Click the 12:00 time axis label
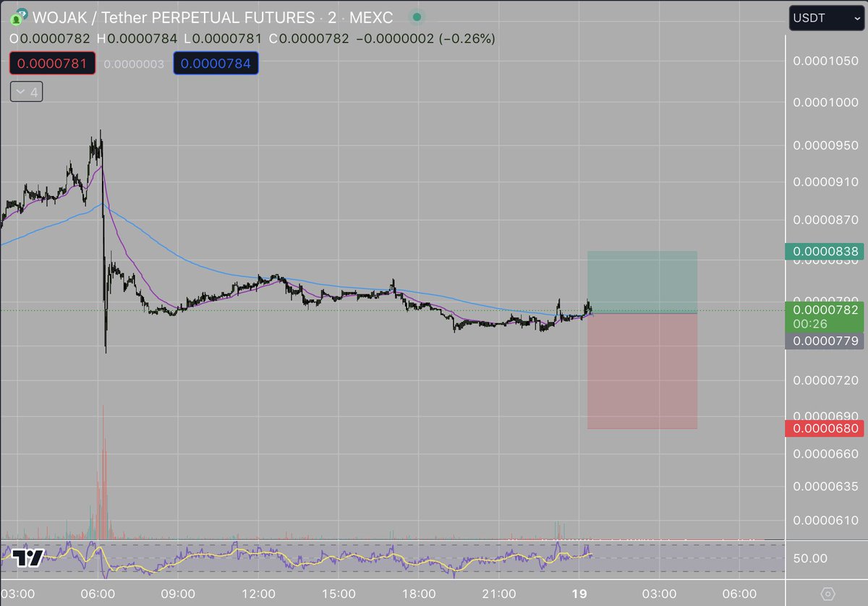 [x=258, y=593]
